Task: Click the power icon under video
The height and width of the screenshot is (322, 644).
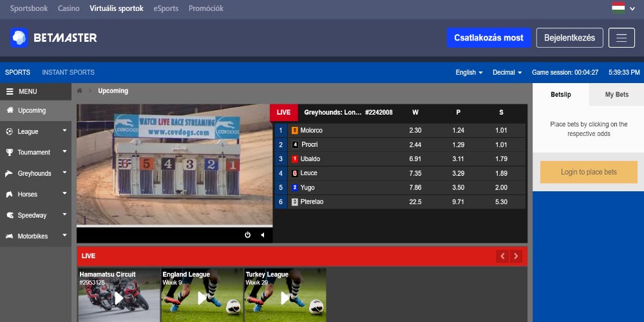Action: 247,235
